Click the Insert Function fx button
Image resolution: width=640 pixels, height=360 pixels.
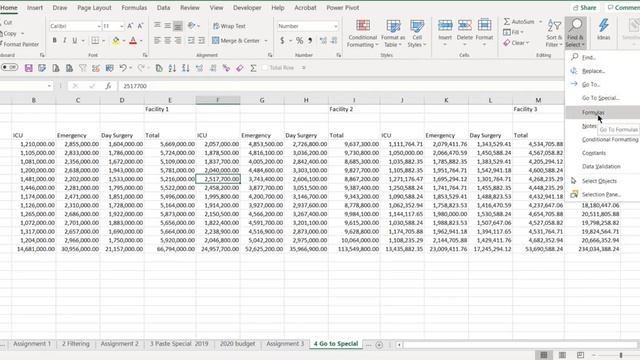(108, 86)
